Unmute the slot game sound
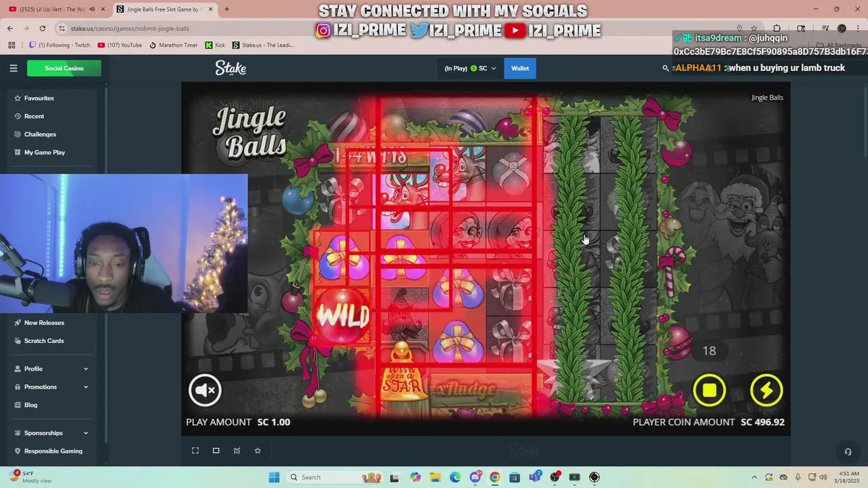 (x=204, y=390)
